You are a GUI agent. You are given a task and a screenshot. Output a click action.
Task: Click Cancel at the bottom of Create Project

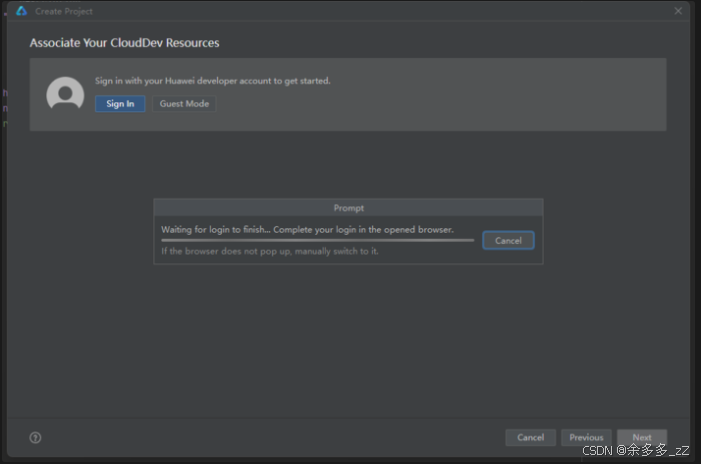(x=531, y=438)
